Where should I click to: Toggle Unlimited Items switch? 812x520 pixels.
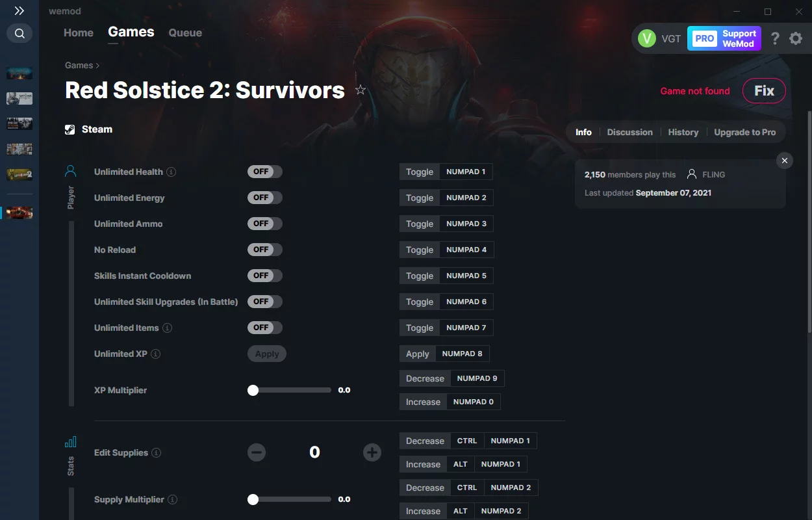point(265,328)
